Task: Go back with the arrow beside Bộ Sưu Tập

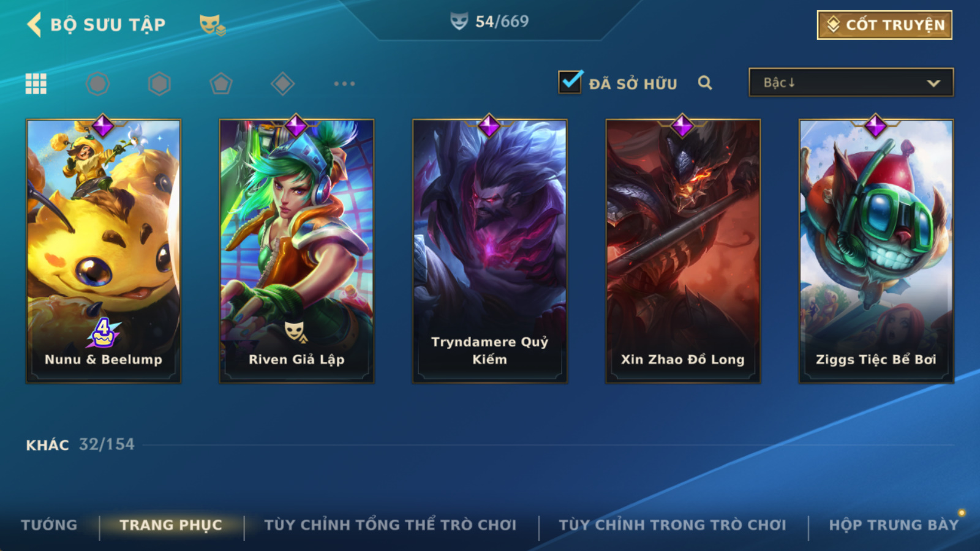Action: point(34,24)
